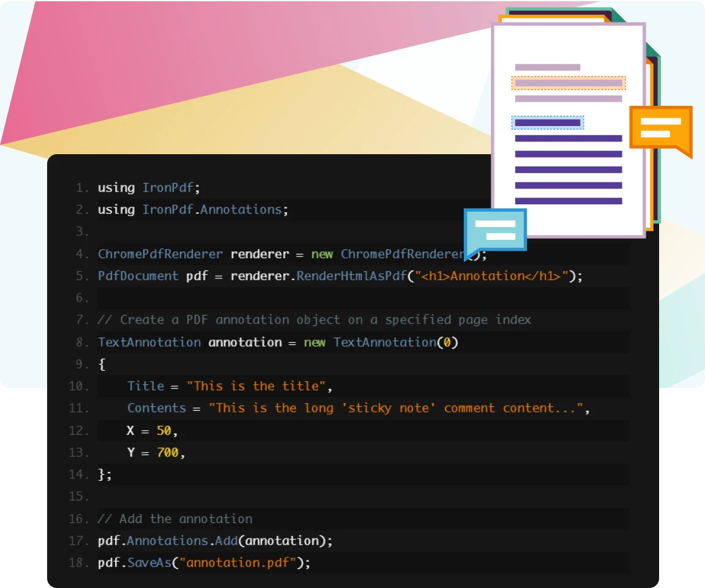Click the 'Y' property on line 13
This screenshot has height=588, width=705.
point(131,453)
